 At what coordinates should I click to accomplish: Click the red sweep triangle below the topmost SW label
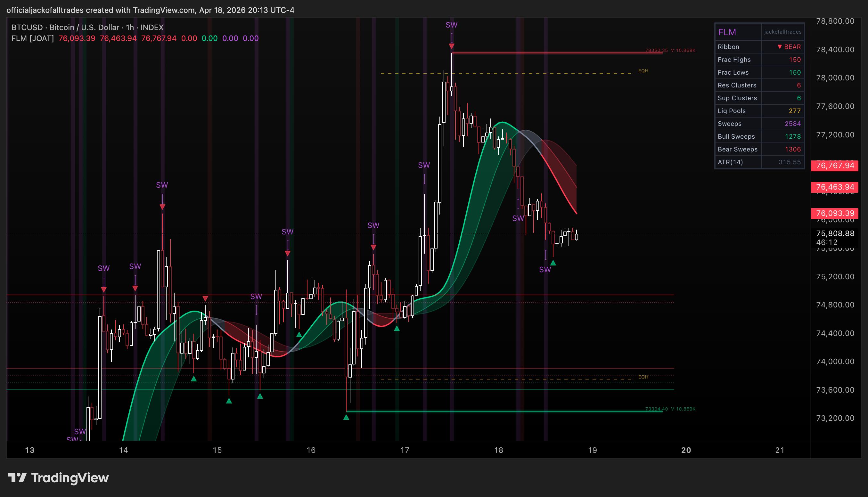pos(452,46)
